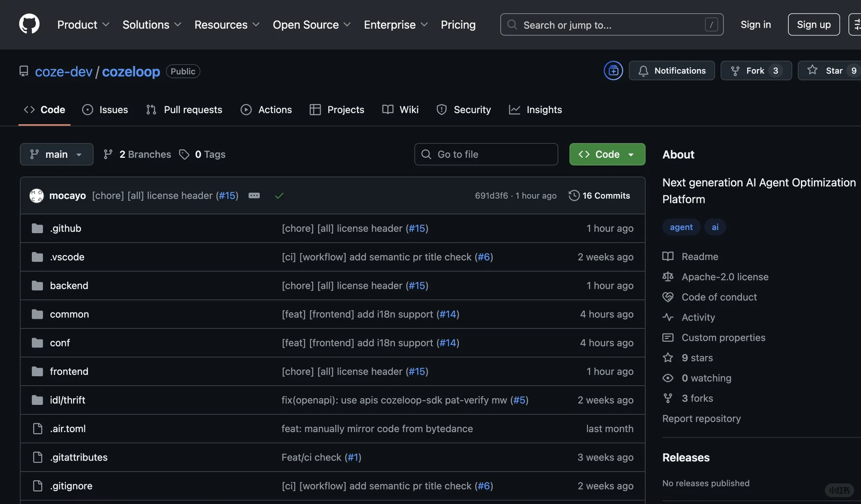Open the green Code dropdown button
The height and width of the screenshot is (504, 861).
point(607,154)
